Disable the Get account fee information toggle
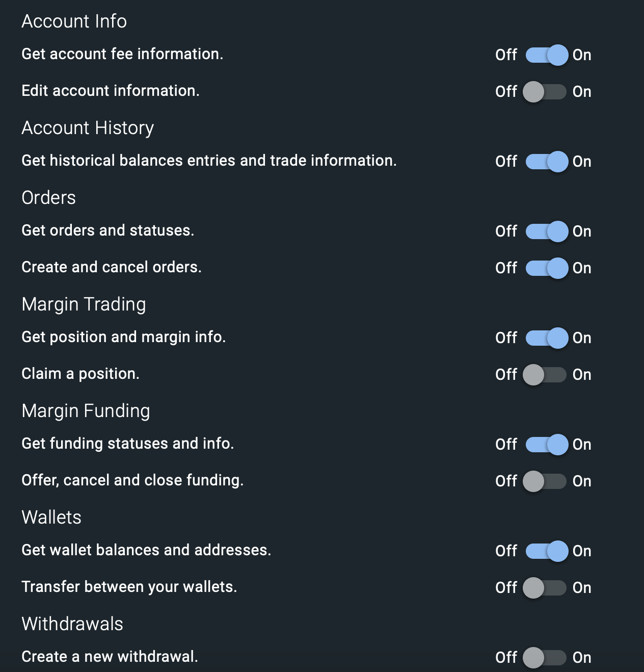Viewport: 644px width, 672px height. (x=546, y=55)
